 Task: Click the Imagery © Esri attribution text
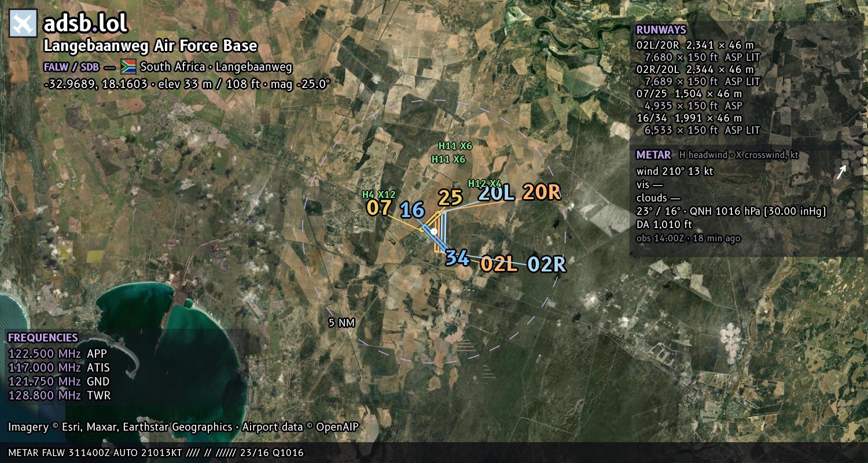183,427
